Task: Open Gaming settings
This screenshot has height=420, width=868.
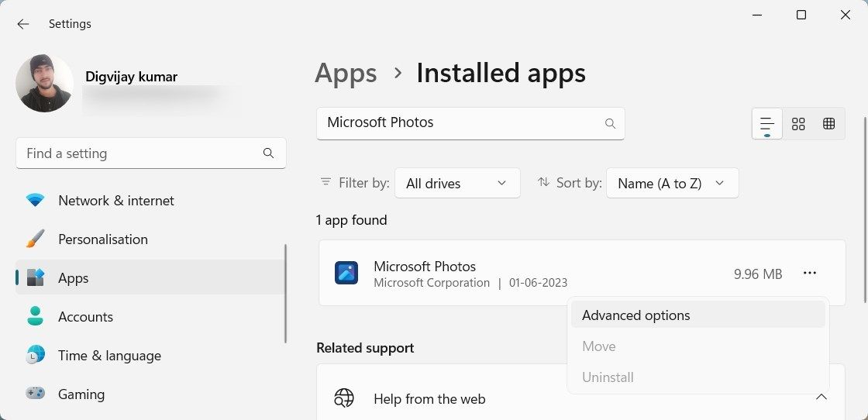Action: pyautogui.click(x=81, y=394)
